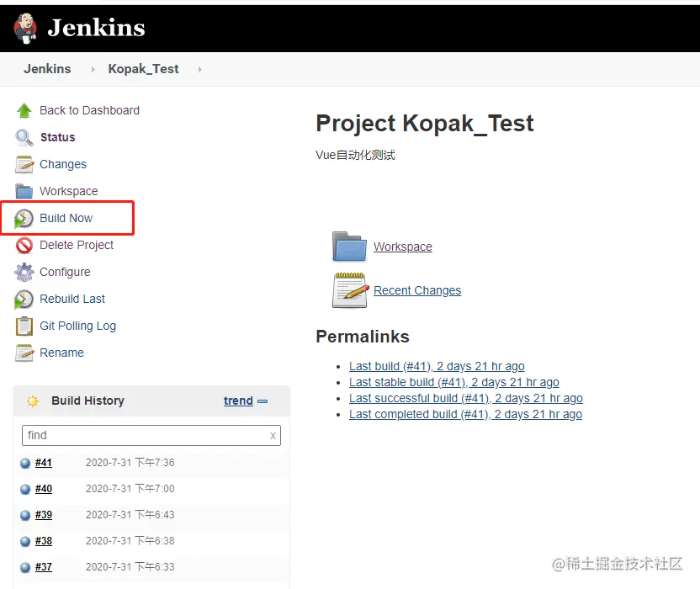Click the blue status ball for build #38
The width and height of the screenshot is (700, 589).
(25, 541)
